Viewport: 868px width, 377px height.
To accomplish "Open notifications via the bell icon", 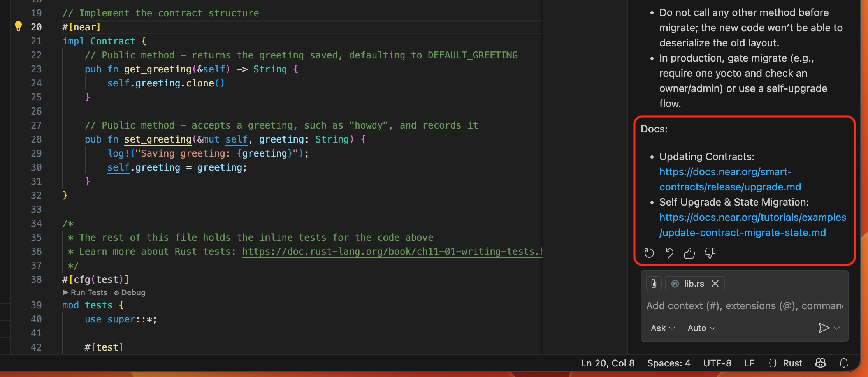I will (x=843, y=363).
